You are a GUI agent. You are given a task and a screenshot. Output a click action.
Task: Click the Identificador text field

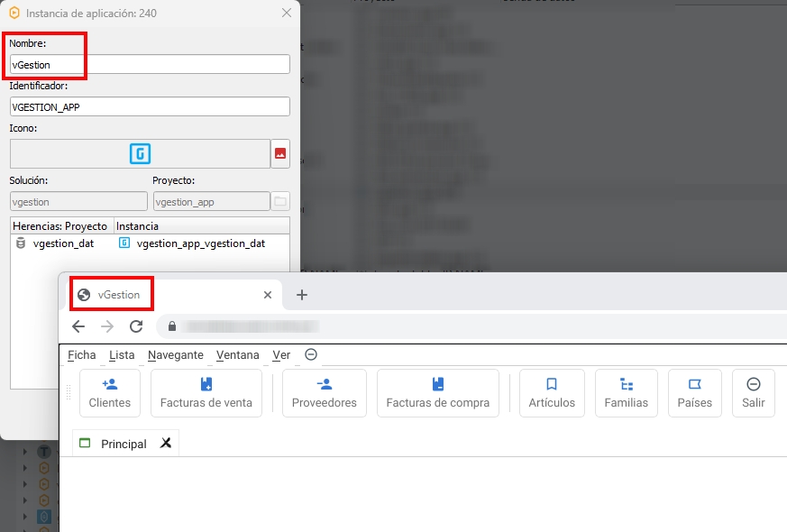150,106
